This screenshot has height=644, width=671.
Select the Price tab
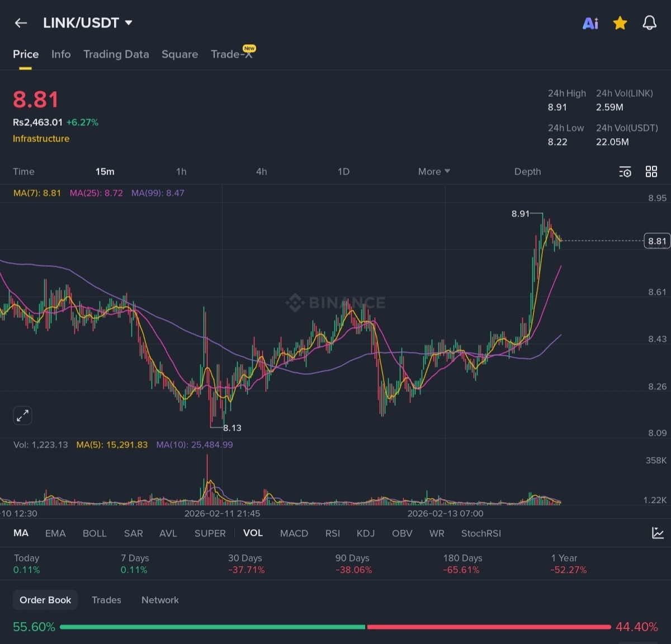click(x=26, y=54)
